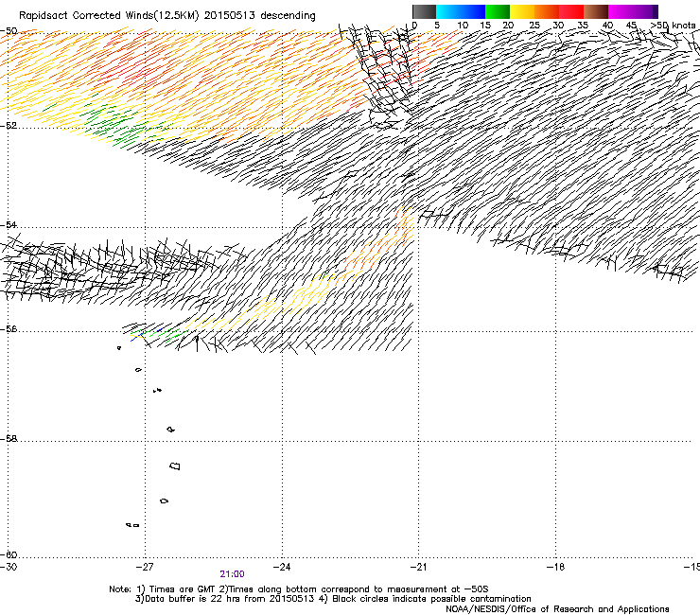This screenshot has width=700, height=615.
Task: Click the green 15-20 knots color swatch
Action: point(498,11)
